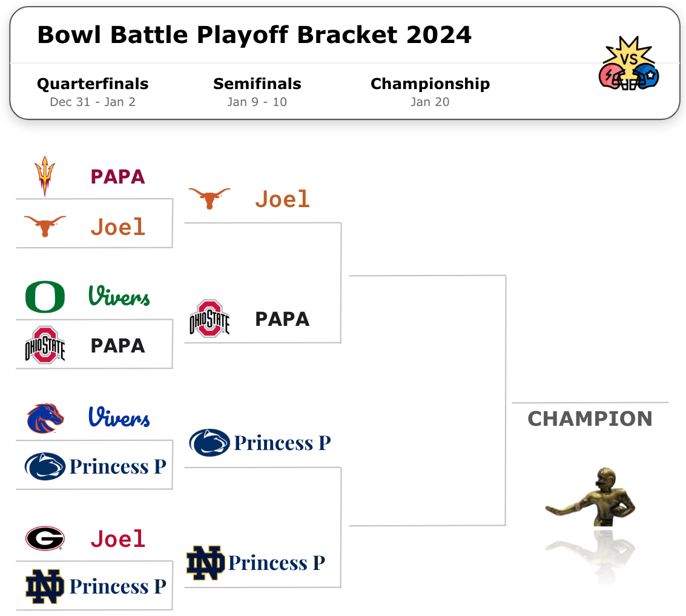
Task: Click the Oregon O logo
Action: point(45,297)
